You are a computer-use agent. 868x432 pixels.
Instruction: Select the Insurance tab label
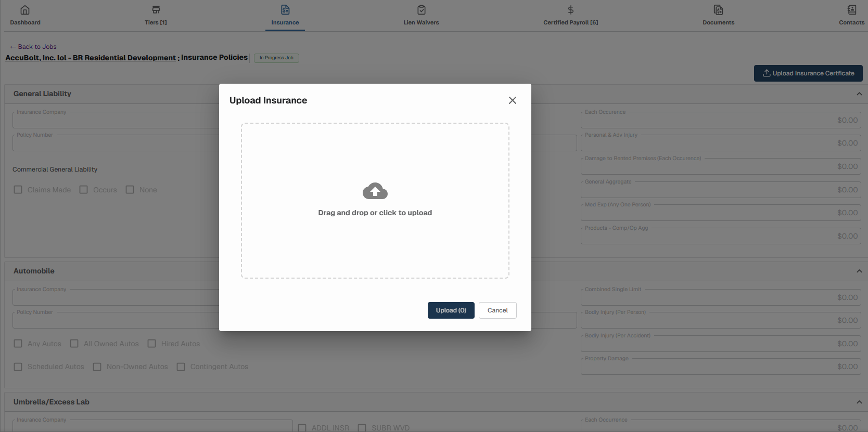tap(285, 22)
